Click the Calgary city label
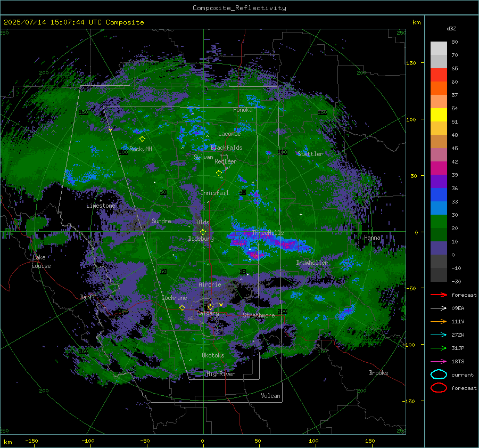The image size is (479, 448). point(208,313)
